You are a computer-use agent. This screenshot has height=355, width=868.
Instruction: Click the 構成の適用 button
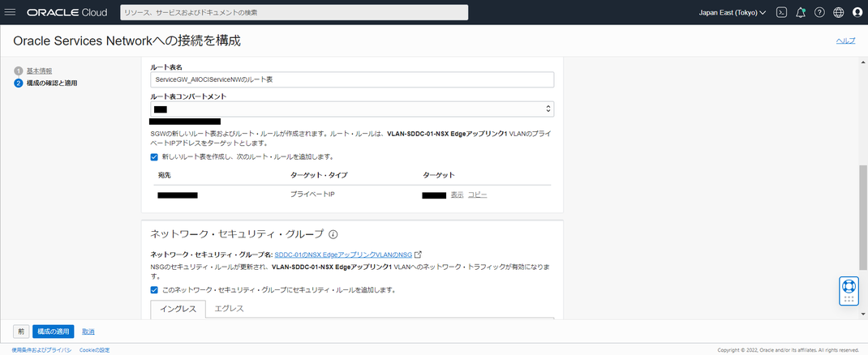54,331
